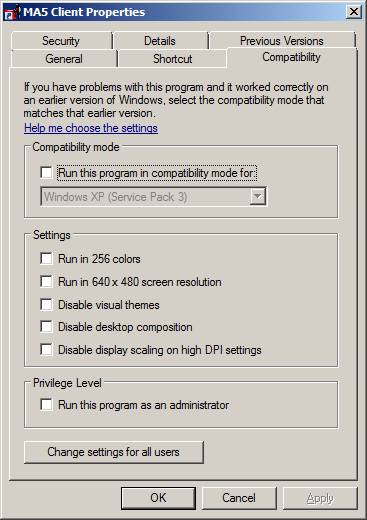Check Run this program as an administrator

[x=46, y=405]
